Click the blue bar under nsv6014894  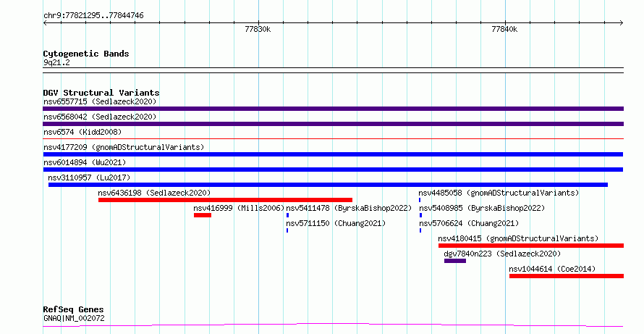point(333,170)
